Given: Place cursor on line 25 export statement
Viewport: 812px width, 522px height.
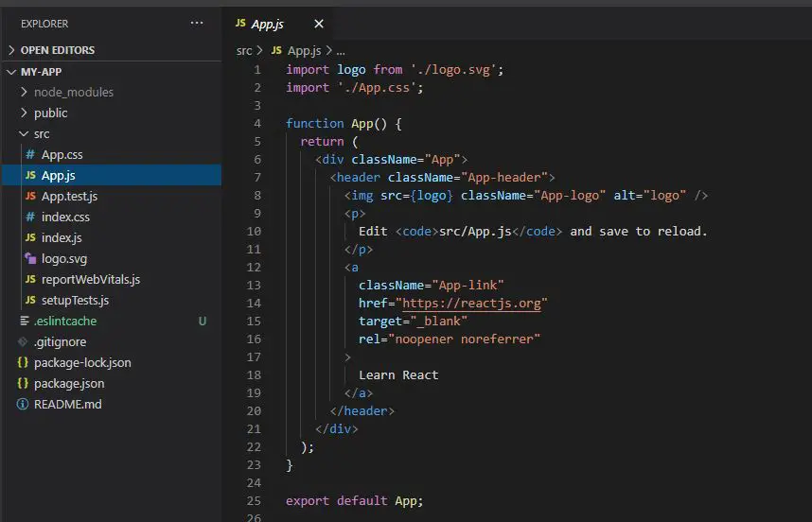Looking at the screenshot, I should click(x=354, y=501).
